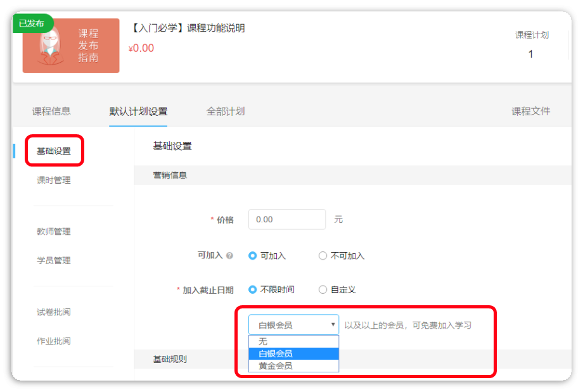583x392 pixels.
Task: Click the course cover thumbnail 课程发布指南
Action: coord(71,46)
